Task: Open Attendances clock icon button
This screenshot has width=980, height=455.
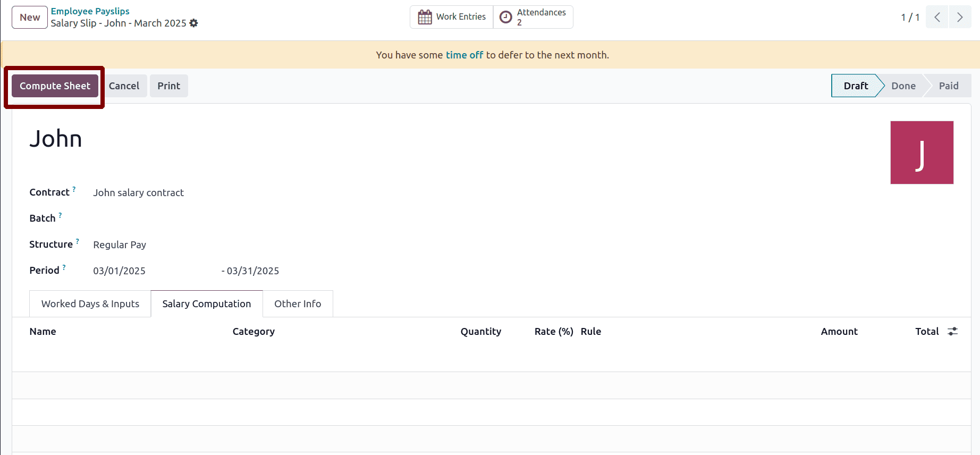Action: coord(533,17)
